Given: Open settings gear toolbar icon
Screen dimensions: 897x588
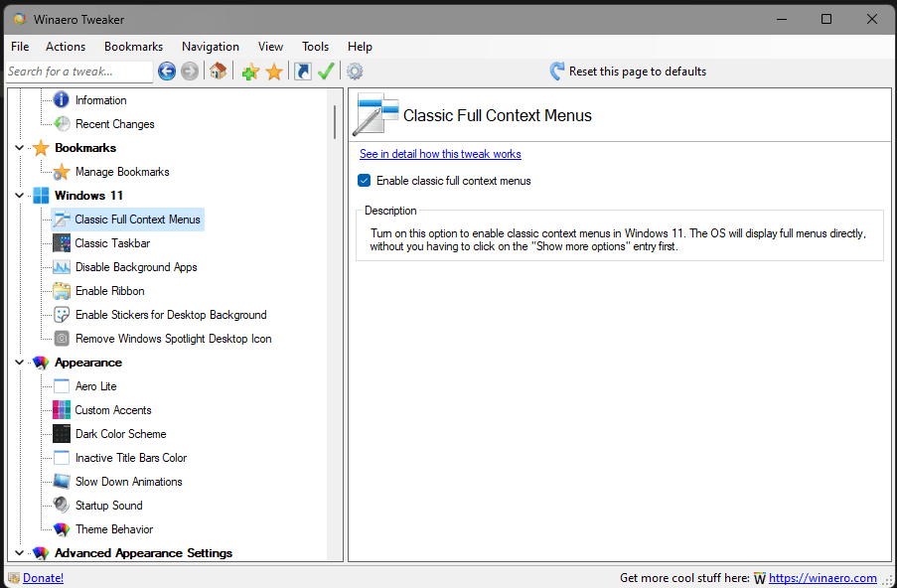Looking at the screenshot, I should (x=355, y=72).
